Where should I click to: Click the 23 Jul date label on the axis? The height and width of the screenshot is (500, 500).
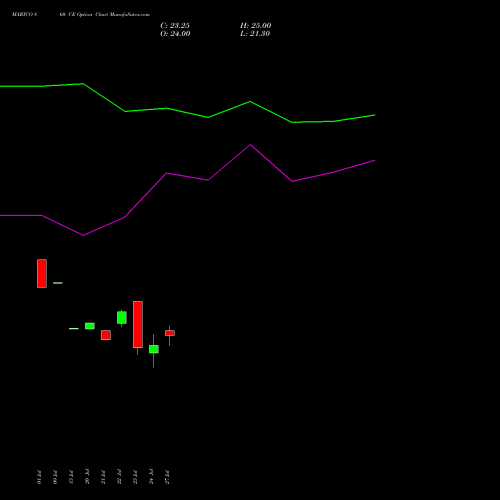click(135, 477)
